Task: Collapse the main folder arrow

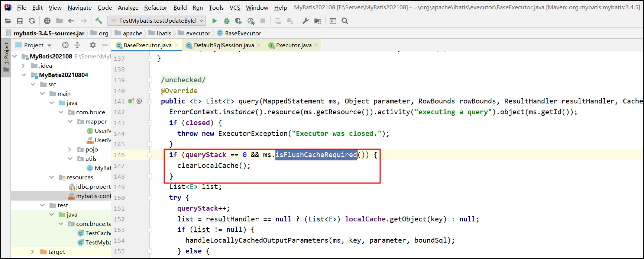Action: click(42, 94)
